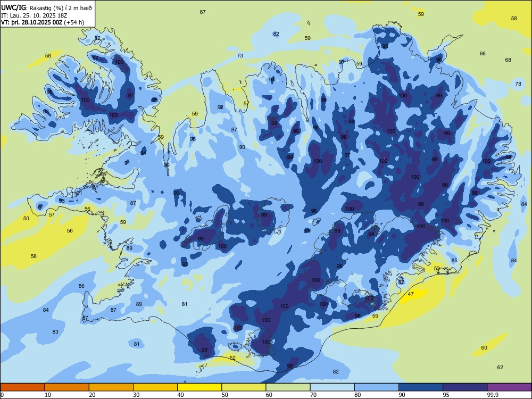
Task: Select the '40' legend scale label
Action: tap(180, 395)
